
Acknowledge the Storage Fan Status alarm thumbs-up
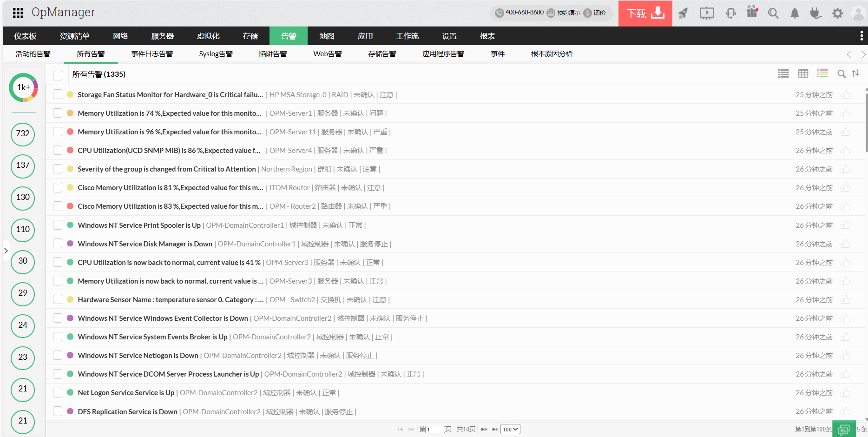[845, 94]
